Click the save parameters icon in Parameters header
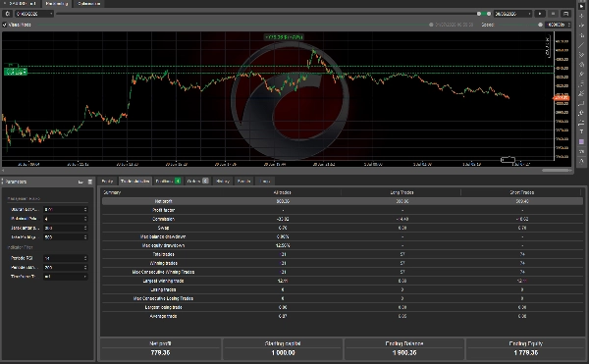This screenshot has width=589, height=364. [x=89, y=182]
